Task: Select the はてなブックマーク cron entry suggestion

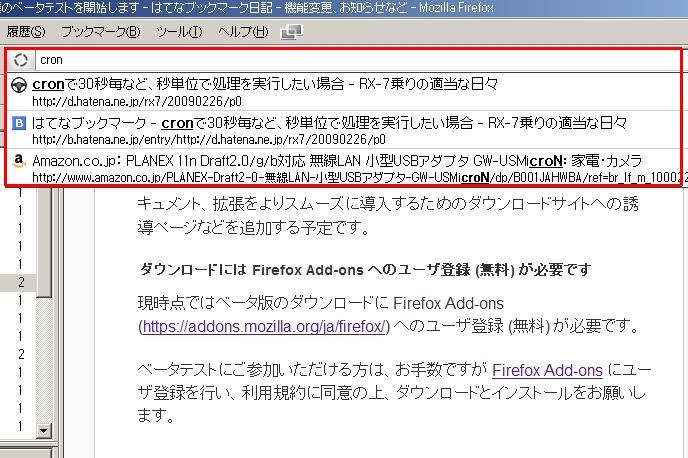Action: (344, 130)
